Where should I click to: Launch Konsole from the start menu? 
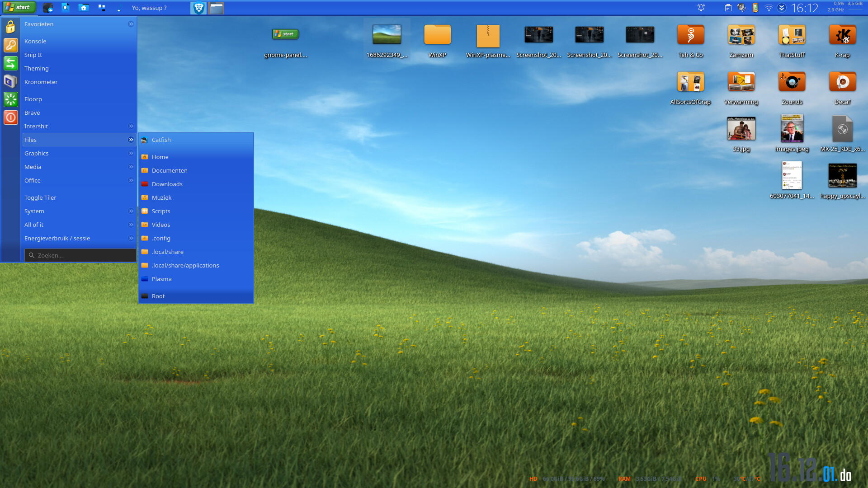click(x=35, y=41)
